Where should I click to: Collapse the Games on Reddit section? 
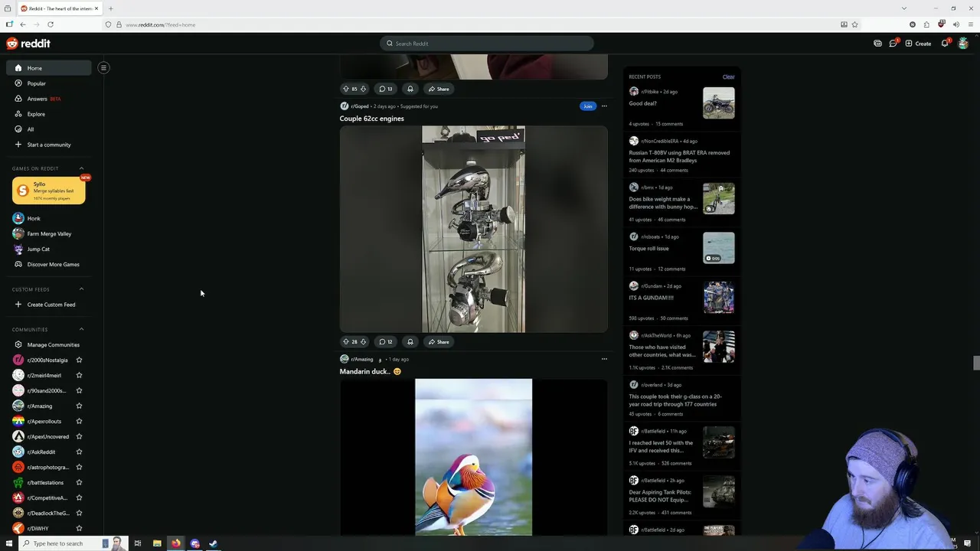point(82,168)
